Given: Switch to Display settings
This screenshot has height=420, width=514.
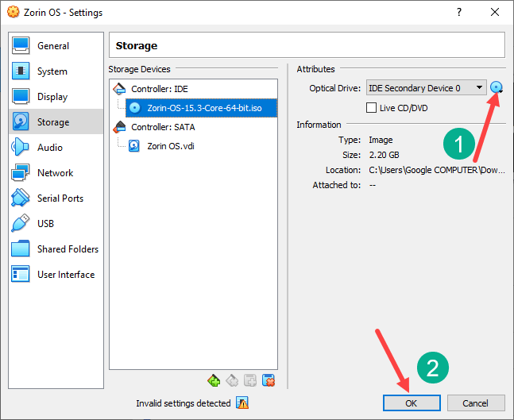Looking at the screenshot, I should [x=56, y=96].
